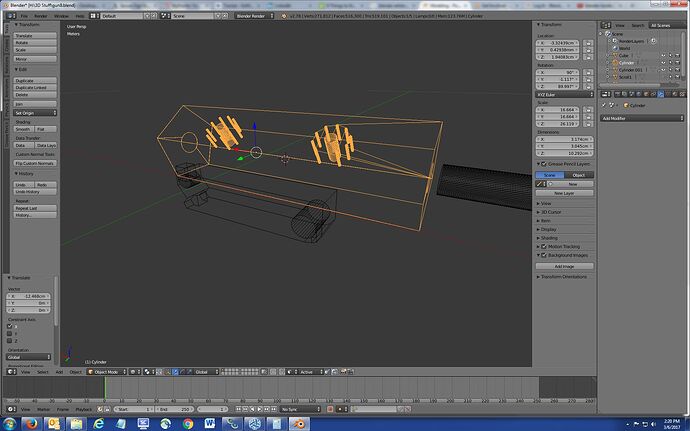This screenshot has height=431, width=690.
Task: Click the Dimensions Z value field
Action: pos(565,153)
